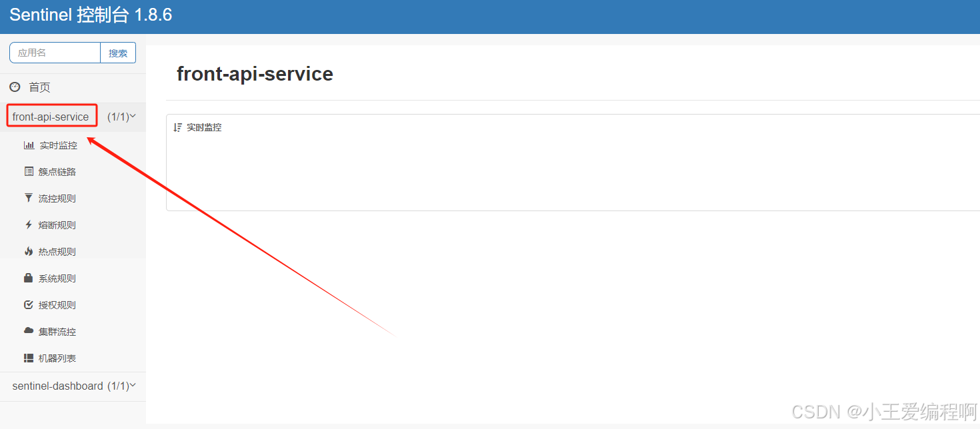Viewport: 980px width, 429px height.
Task: Click the list icon beside 簇点链路
Action: pyautogui.click(x=29, y=172)
